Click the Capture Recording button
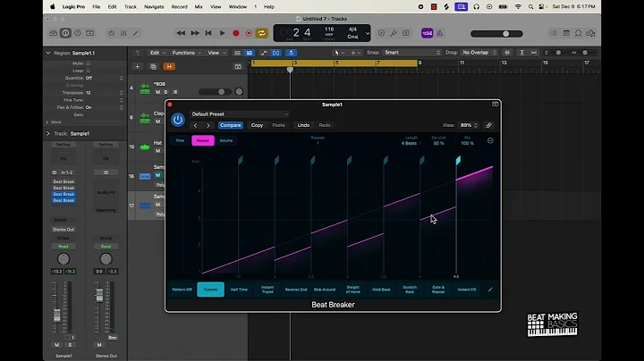Screen dimensions: 644x361 click(x=249, y=33)
